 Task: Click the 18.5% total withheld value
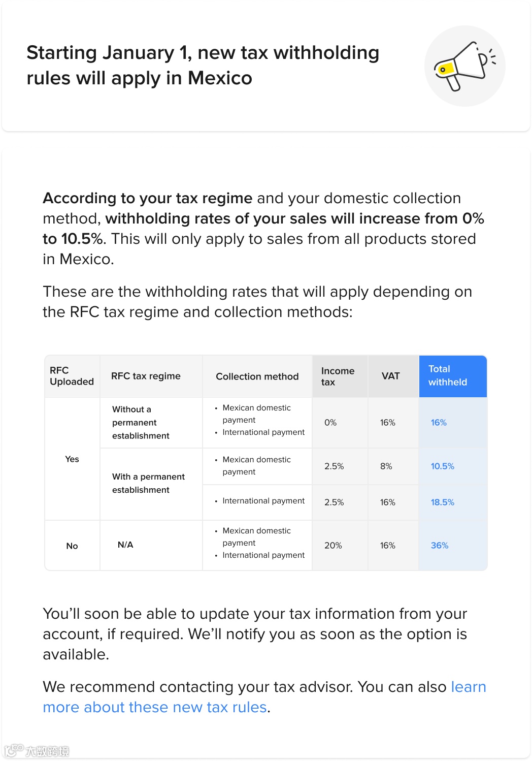click(x=442, y=502)
